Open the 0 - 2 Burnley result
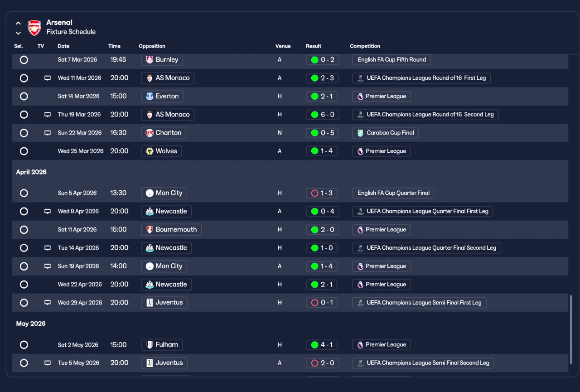Viewport: 580px width, 392px height. click(323, 60)
